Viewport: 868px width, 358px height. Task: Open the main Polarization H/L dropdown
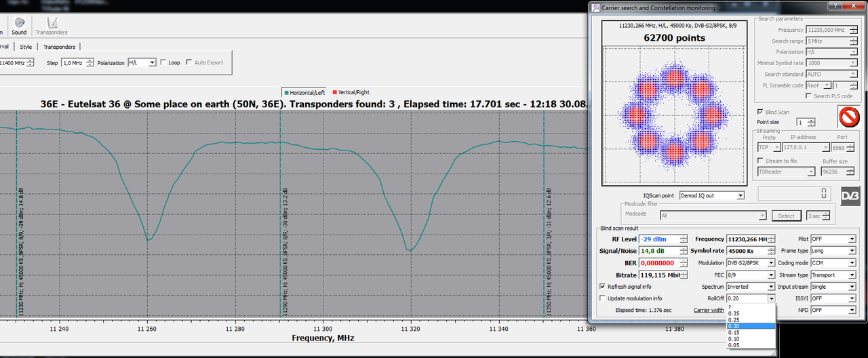[x=142, y=62]
